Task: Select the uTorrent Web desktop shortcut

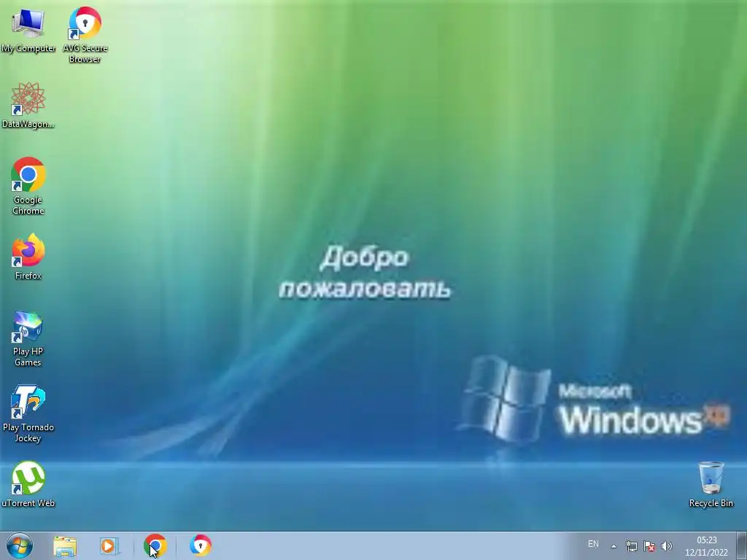Action: click(x=28, y=484)
